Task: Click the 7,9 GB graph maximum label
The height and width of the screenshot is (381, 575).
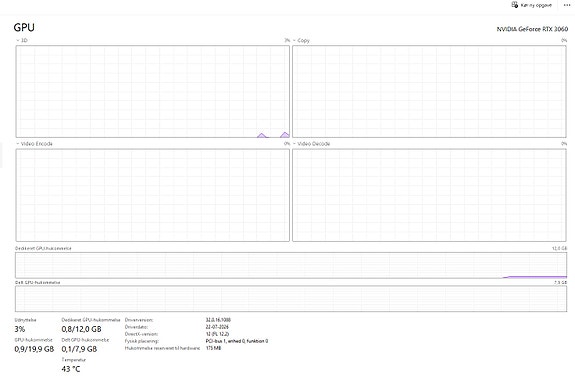Action: 560,283
